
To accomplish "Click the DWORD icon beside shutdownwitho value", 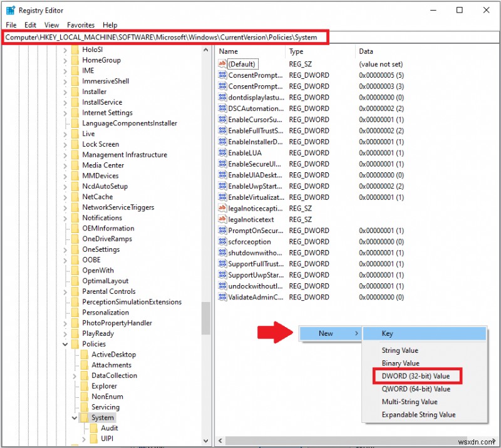I will pyautogui.click(x=222, y=253).
